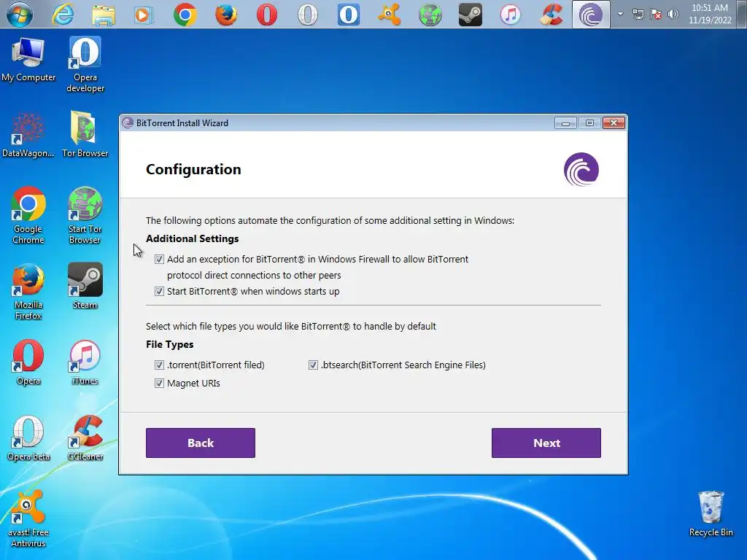Launch Firefox from the taskbar
The height and width of the screenshot is (560, 747).
click(226, 15)
